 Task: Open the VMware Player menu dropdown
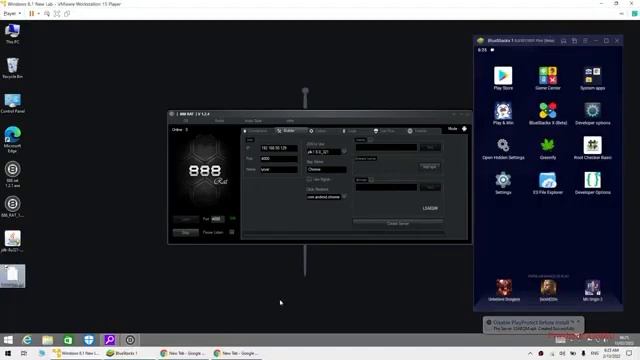click(x=12, y=13)
